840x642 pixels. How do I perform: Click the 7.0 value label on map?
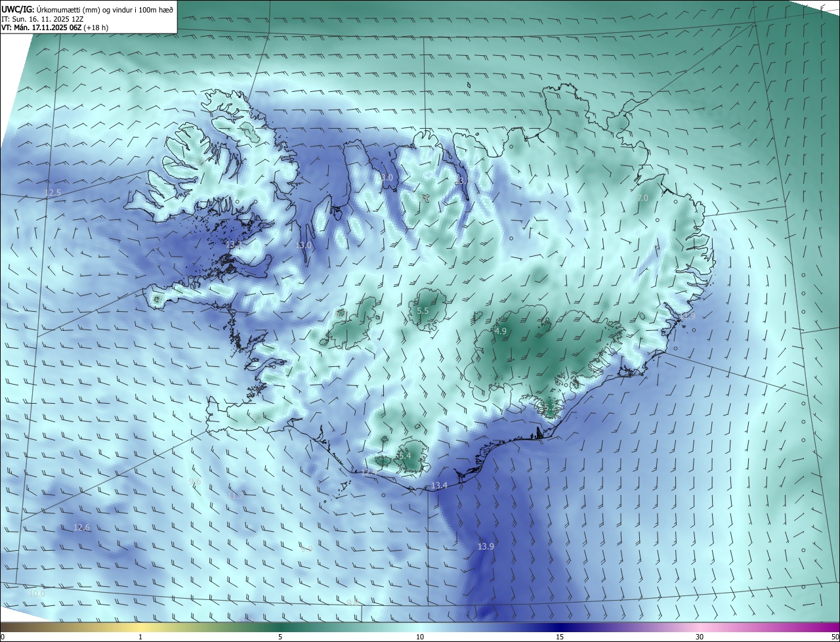(x=642, y=198)
